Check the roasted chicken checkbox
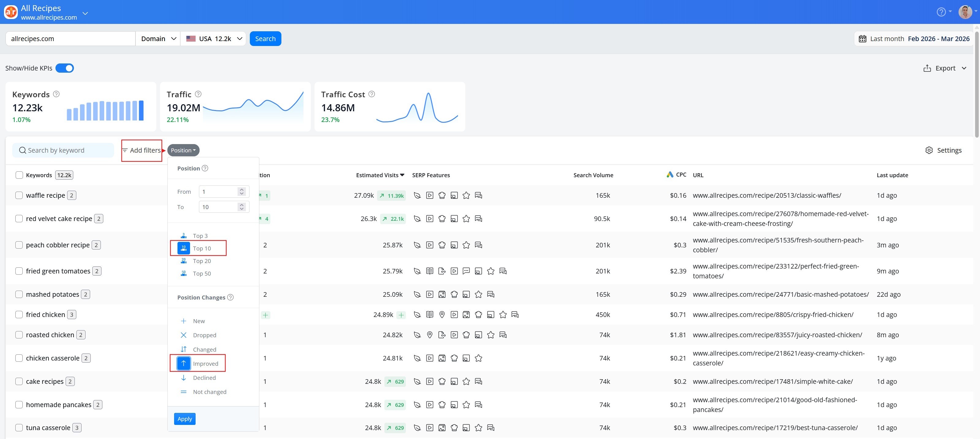The image size is (980, 439). point(19,335)
